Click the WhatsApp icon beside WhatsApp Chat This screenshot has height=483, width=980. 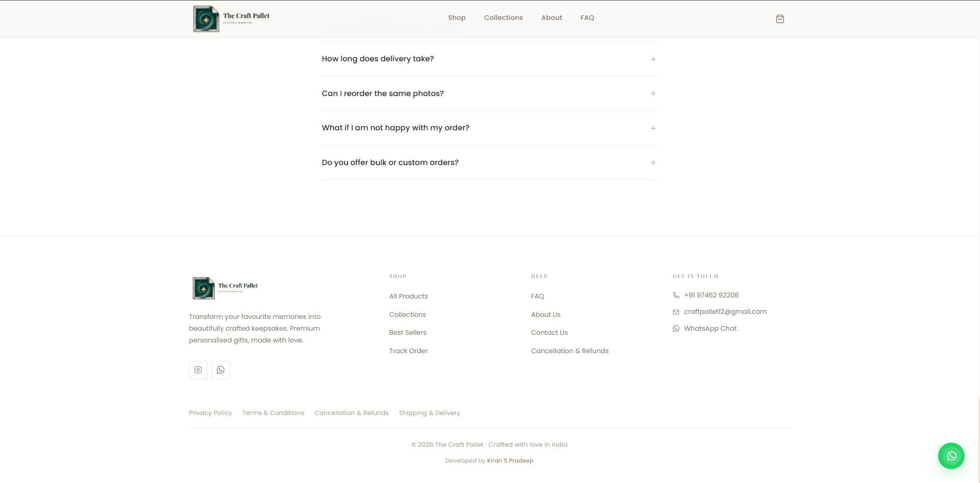pos(676,329)
